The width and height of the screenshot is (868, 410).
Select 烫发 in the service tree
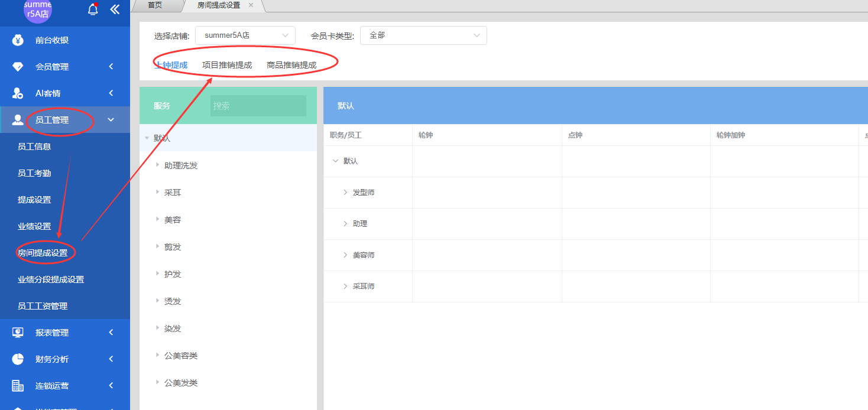click(173, 301)
